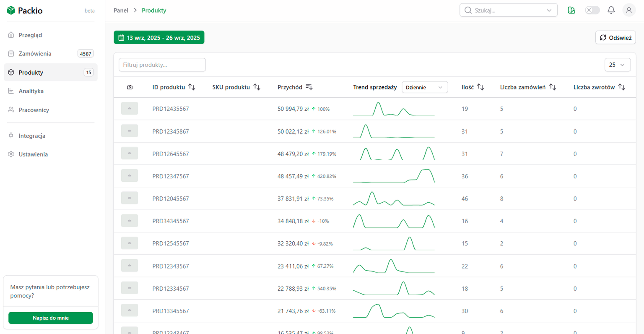Open the date range picker button
644x334 pixels.
tap(159, 38)
